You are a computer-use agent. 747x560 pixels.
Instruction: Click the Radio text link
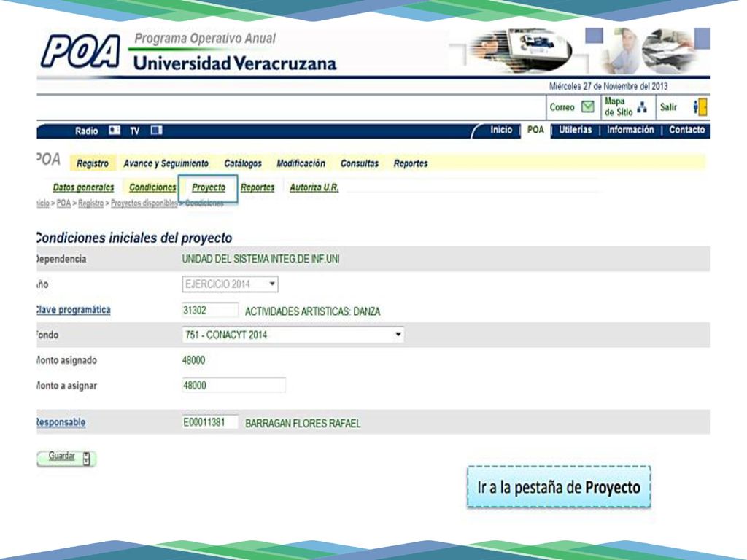point(86,131)
